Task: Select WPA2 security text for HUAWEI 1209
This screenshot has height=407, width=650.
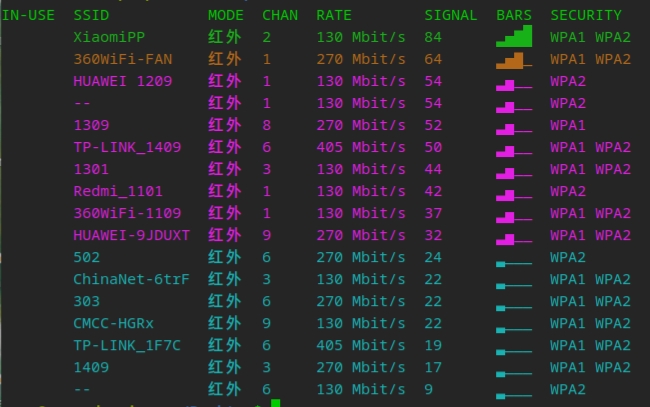Action: 568,81
